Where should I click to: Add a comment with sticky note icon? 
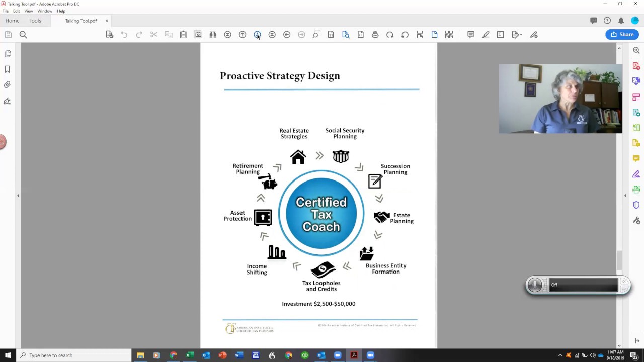(471, 35)
